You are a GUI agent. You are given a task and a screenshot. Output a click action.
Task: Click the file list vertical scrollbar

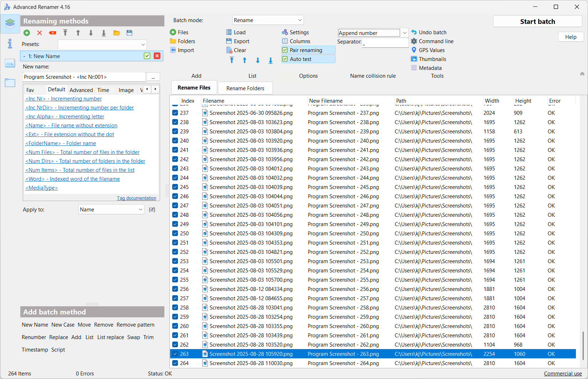click(x=583, y=345)
